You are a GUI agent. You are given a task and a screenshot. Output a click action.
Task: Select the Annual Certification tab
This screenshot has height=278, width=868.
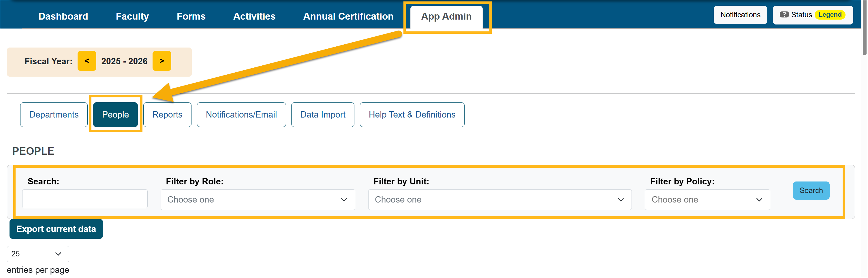coord(348,16)
